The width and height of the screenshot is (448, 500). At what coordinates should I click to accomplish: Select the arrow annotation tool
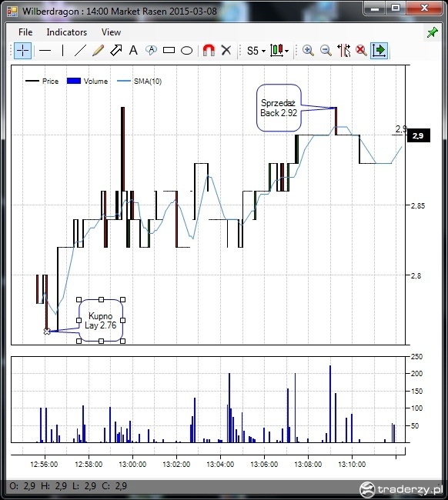[115, 50]
